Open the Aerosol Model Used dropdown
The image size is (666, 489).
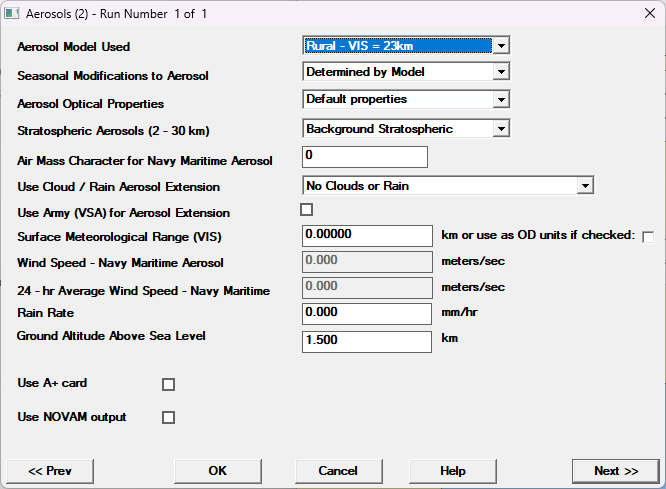click(501, 45)
